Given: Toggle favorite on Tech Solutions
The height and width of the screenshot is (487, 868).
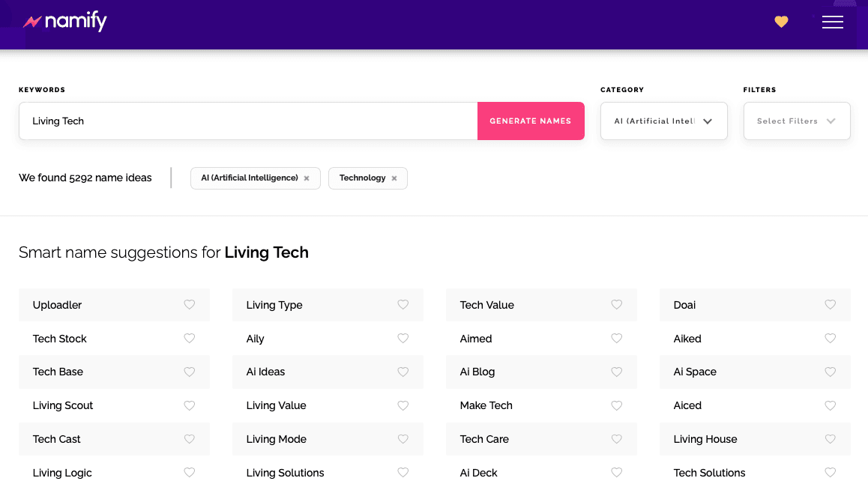Looking at the screenshot, I should [x=830, y=473].
